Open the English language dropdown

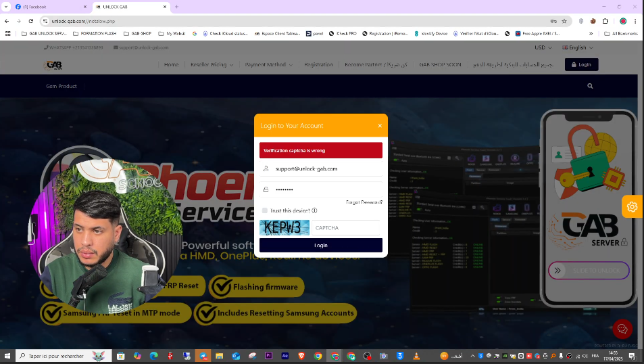[578, 48]
